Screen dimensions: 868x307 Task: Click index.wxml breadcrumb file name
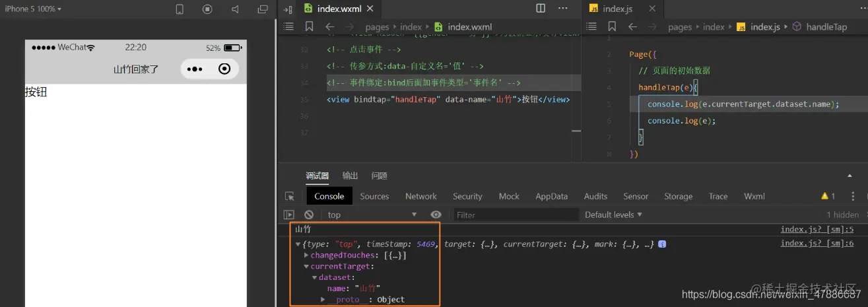coord(470,27)
